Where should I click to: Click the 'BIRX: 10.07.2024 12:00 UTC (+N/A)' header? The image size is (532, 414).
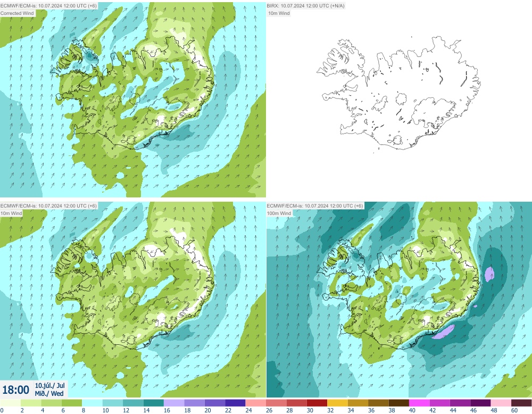305,6
